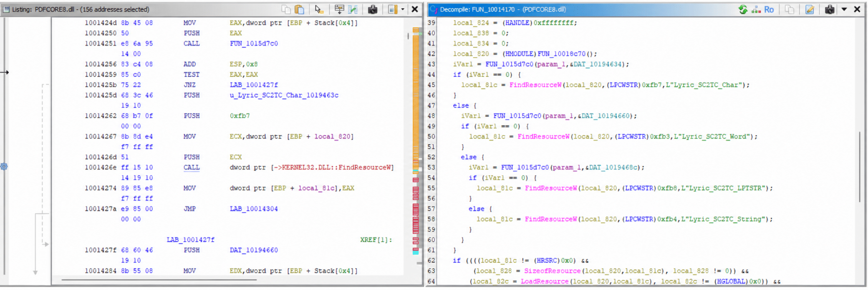868x290 pixels.
Task: Click &DAT_10194634 on line 43
Action: coord(595,64)
